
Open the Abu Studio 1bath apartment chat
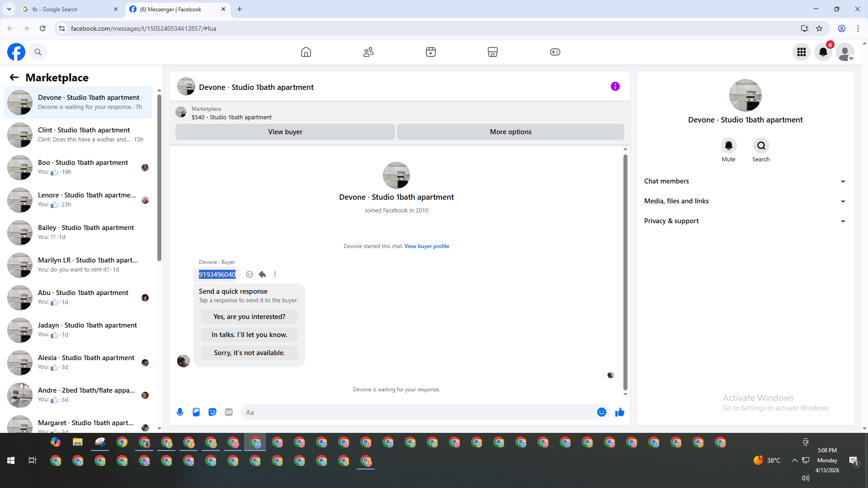click(78, 298)
